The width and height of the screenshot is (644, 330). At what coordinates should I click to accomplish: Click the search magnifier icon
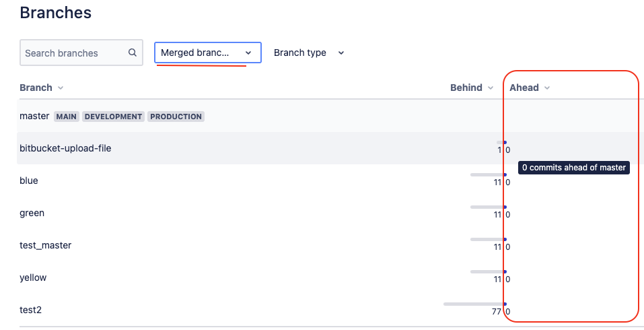[x=133, y=53]
